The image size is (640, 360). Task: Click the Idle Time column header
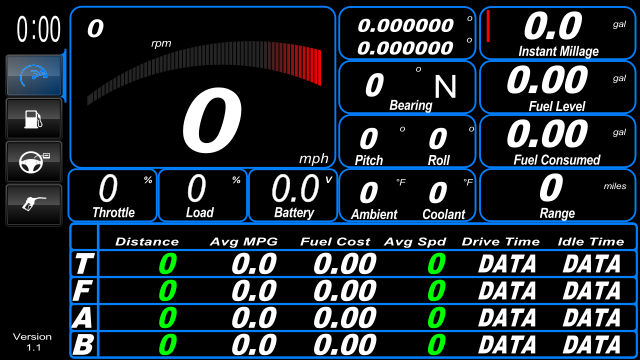coord(591,242)
